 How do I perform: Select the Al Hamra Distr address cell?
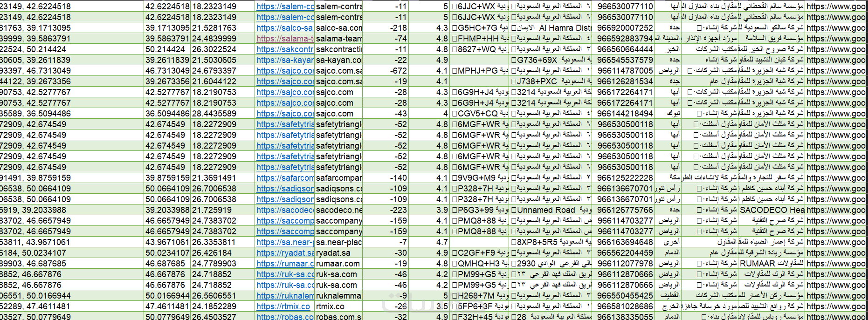551,28
